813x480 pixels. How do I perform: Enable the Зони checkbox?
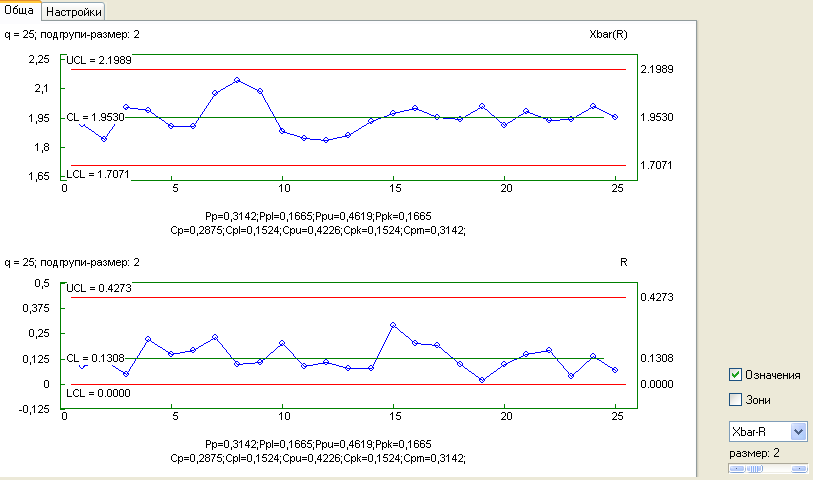point(736,400)
